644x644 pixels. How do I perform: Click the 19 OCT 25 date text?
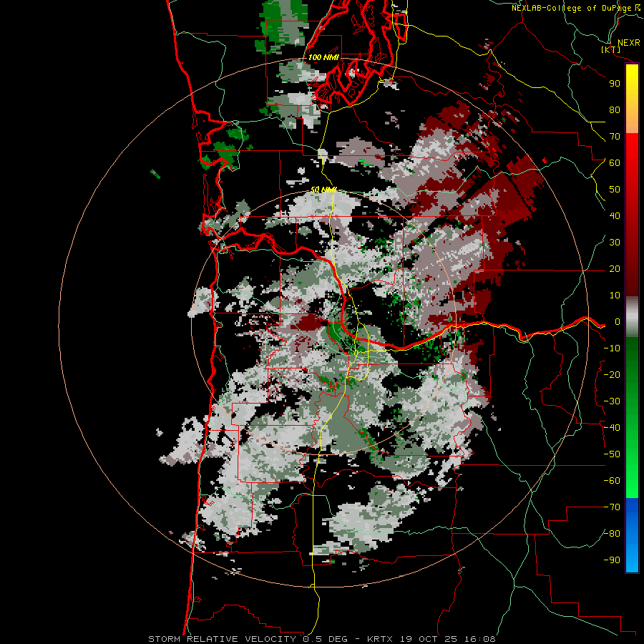click(x=427, y=639)
